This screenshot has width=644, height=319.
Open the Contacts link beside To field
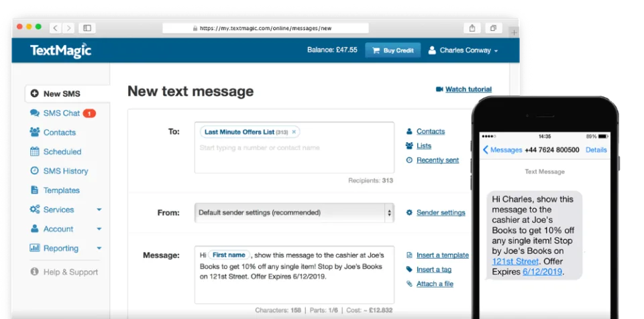(431, 131)
